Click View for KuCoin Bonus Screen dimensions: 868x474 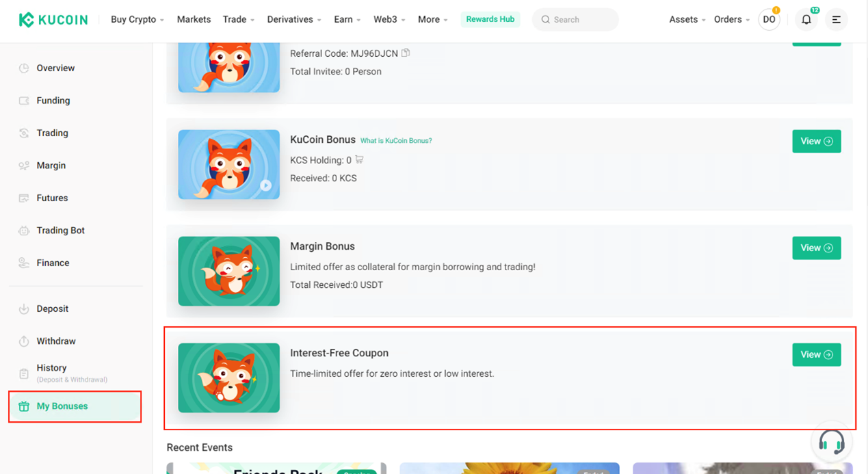817,142
